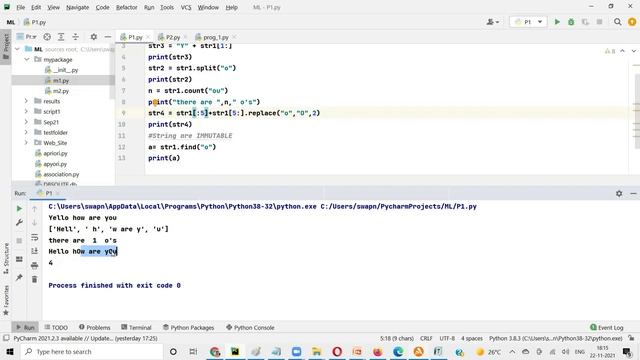640x360 pixels.
Task: Rerun P1 from Run panel play icon
Action: (19, 209)
